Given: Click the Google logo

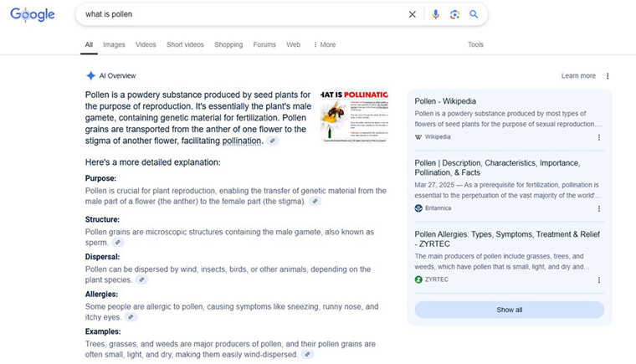Looking at the screenshot, I should pyautogui.click(x=33, y=14).
